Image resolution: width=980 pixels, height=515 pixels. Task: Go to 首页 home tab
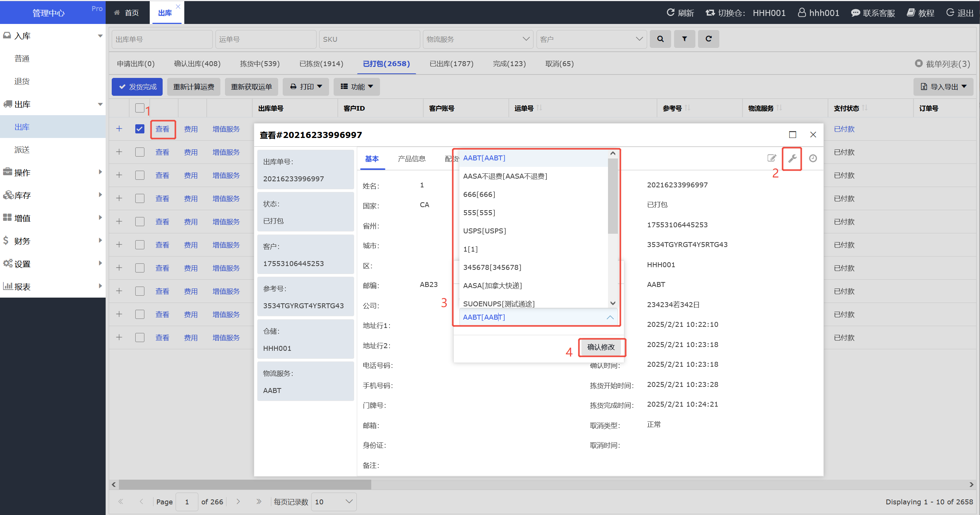[127, 13]
